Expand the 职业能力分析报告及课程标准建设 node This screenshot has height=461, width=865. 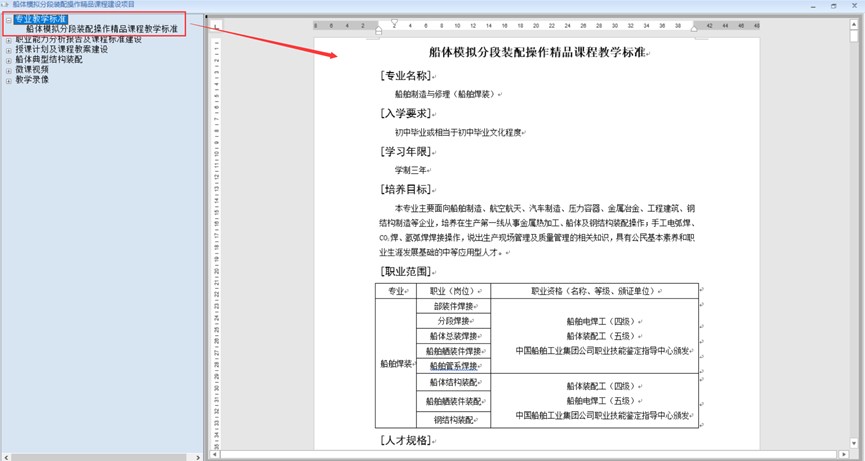9,40
